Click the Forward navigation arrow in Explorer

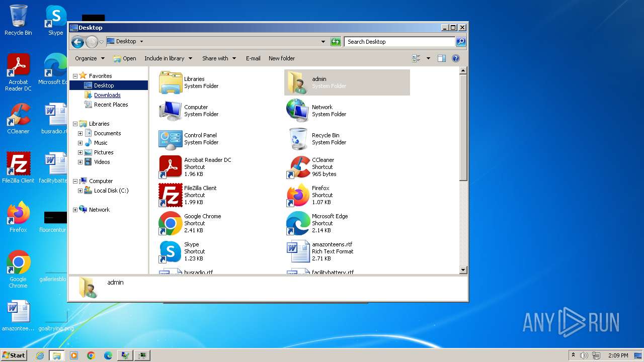(92, 42)
